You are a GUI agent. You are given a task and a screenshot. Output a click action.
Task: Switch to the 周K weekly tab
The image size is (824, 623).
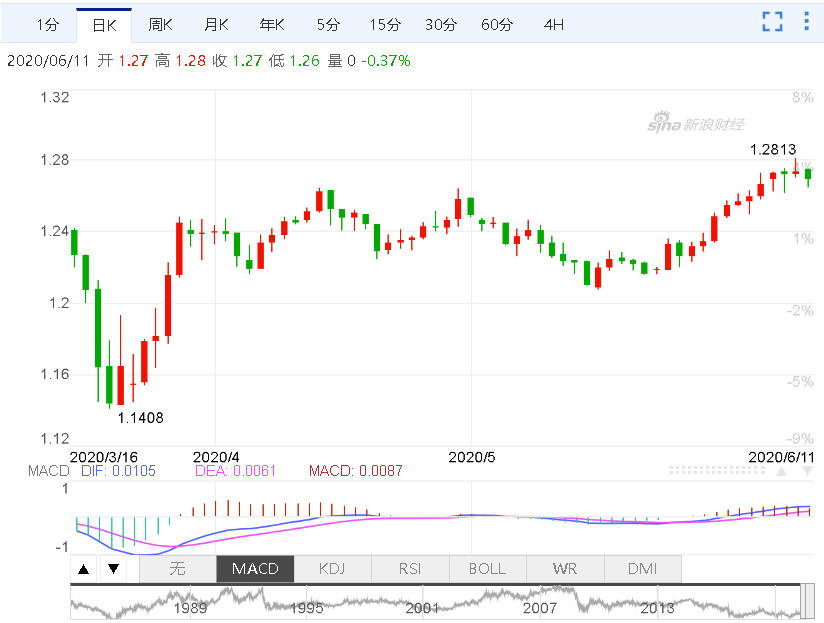[x=160, y=25]
